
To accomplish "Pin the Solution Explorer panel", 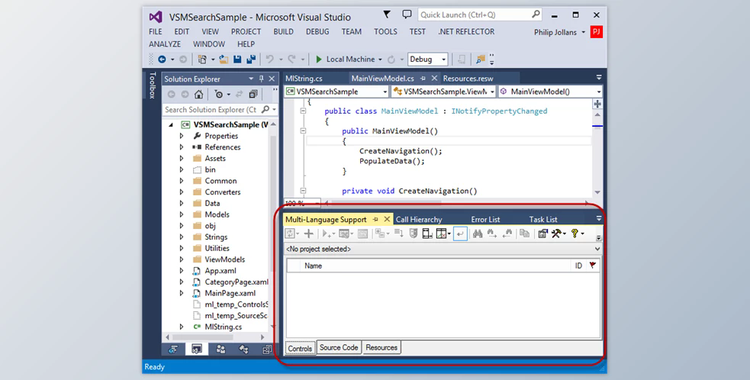I will (x=262, y=79).
